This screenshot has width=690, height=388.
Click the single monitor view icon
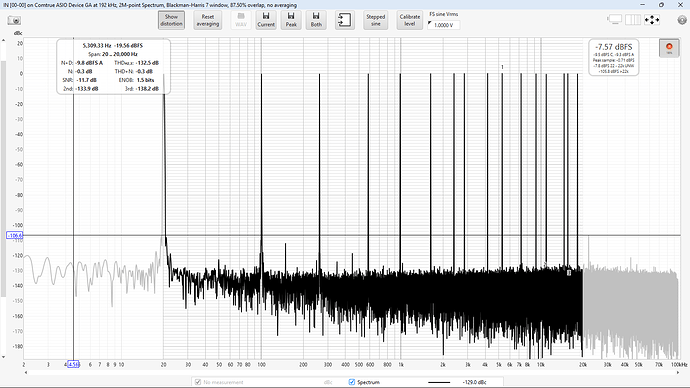(x=614, y=19)
